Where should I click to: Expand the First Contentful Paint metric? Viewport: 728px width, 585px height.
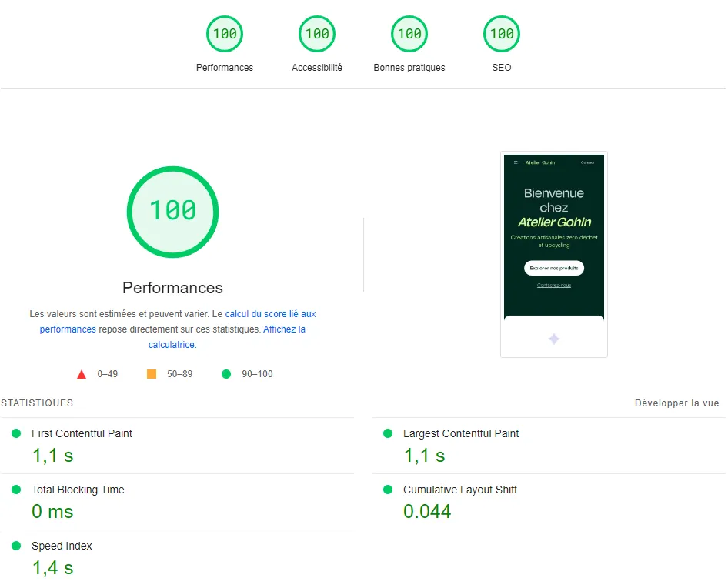[177, 446]
